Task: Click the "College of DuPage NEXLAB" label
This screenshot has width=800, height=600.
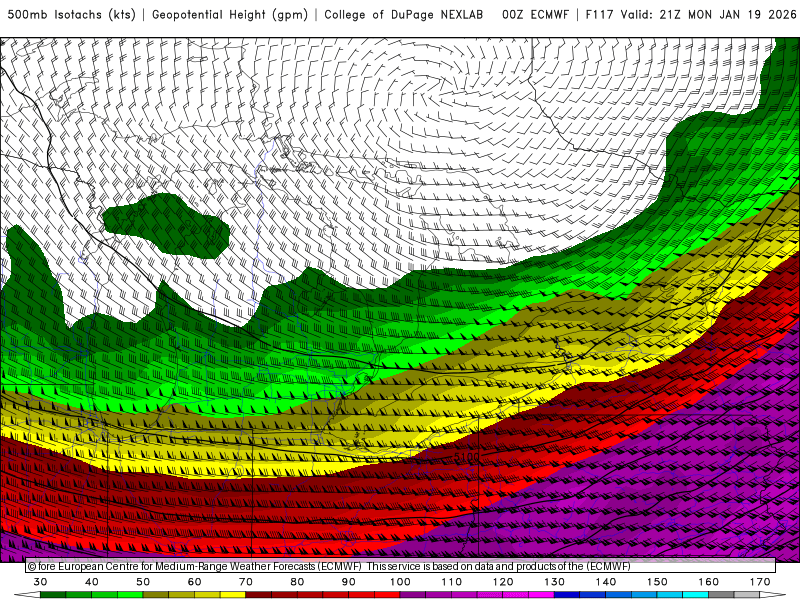Action: [x=404, y=15]
